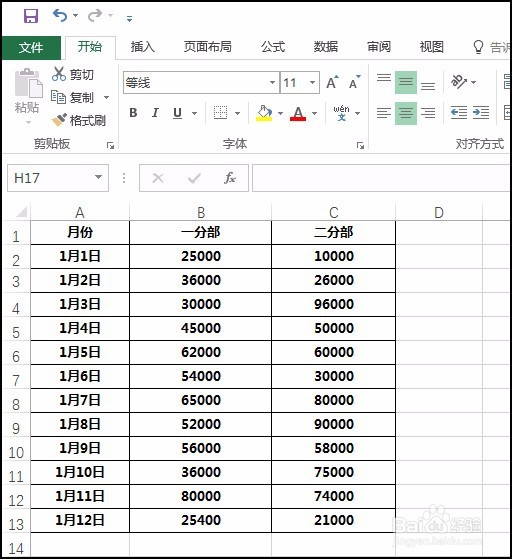This screenshot has height=559, width=512.
Task: Click the Increase Font Size icon
Action: tap(333, 83)
